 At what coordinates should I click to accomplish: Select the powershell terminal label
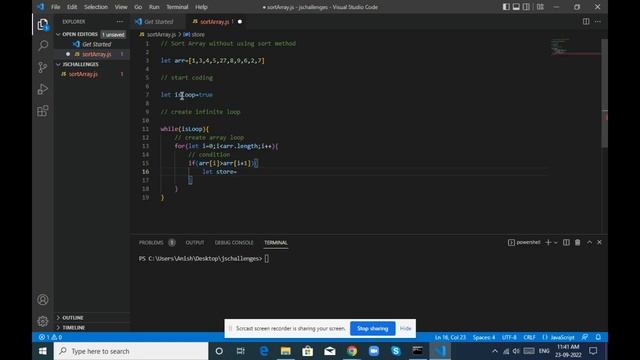[x=524, y=242]
